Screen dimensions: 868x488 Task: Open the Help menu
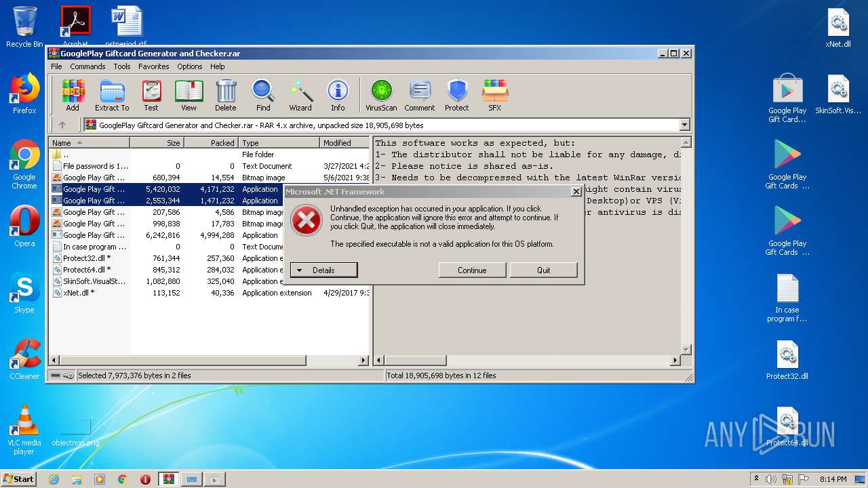click(217, 66)
